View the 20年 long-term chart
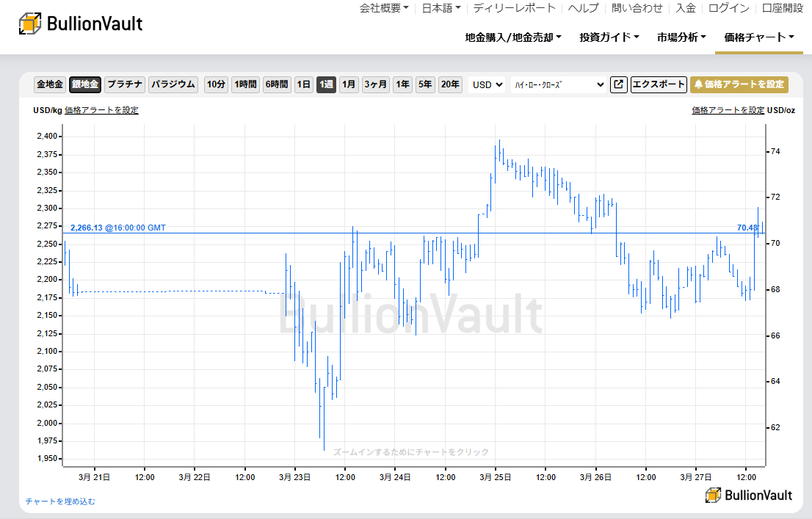 [450, 84]
